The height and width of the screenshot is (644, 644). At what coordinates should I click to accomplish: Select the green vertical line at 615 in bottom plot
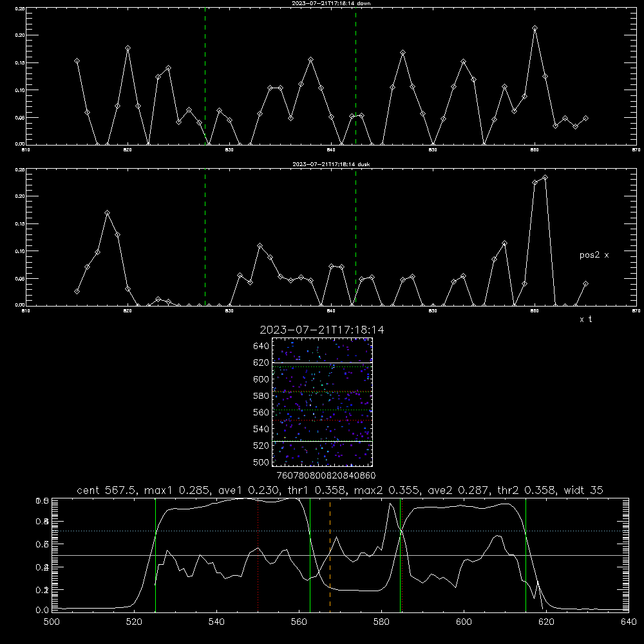coord(526,554)
